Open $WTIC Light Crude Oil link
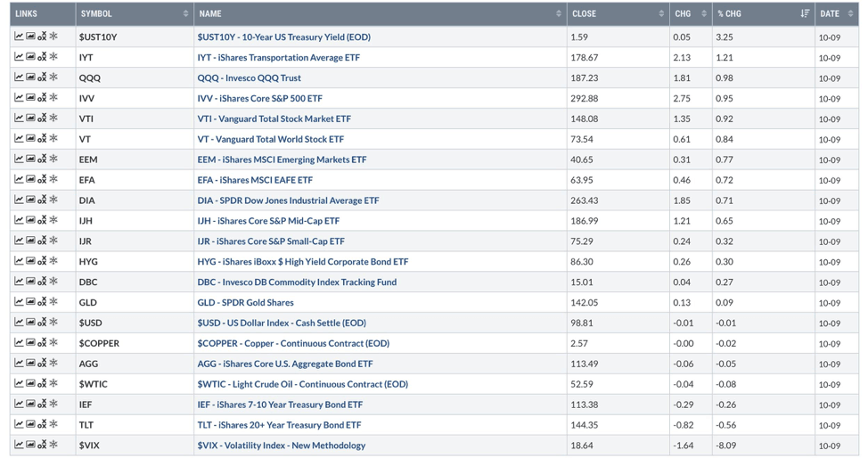The height and width of the screenshot is (458, 868). coord(303,384)
